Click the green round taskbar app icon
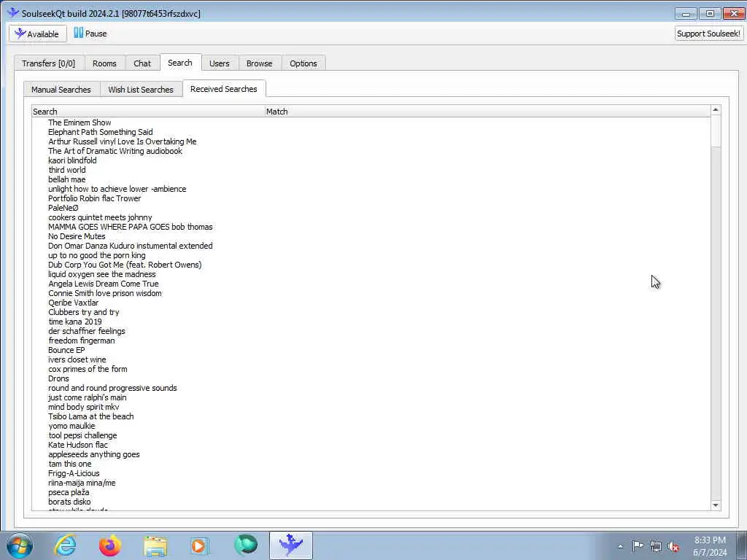The height and width of the screenshot is (560, 747). (246, 545)
